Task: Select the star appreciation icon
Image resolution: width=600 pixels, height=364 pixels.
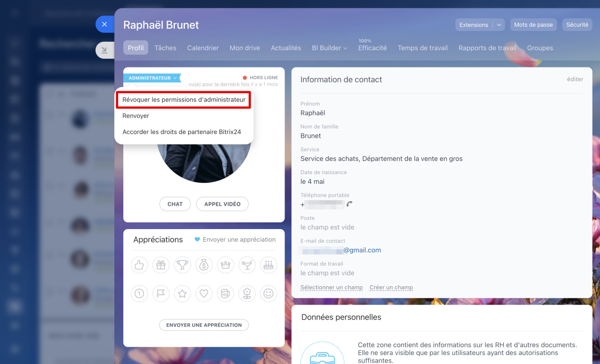Action: tap(182, 294)
